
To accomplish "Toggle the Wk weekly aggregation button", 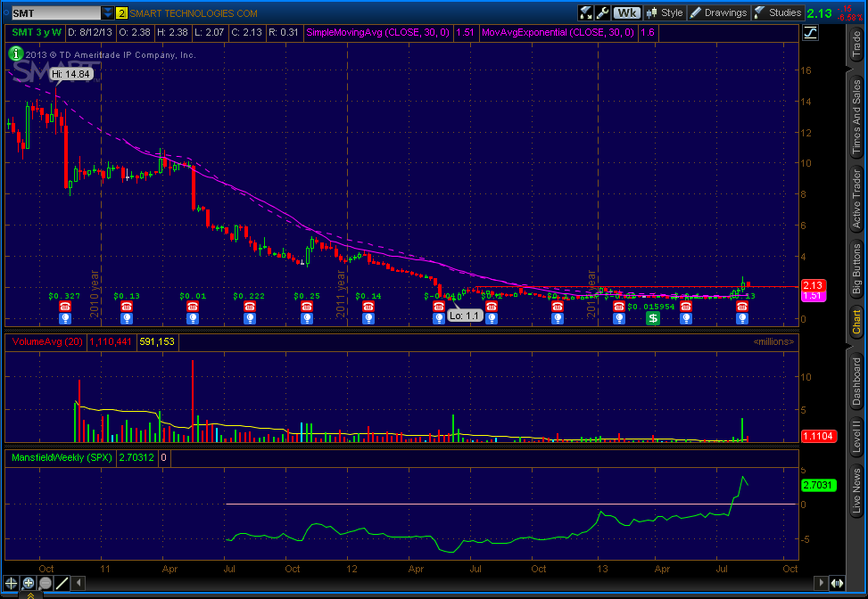I will [x=629, y=12].
